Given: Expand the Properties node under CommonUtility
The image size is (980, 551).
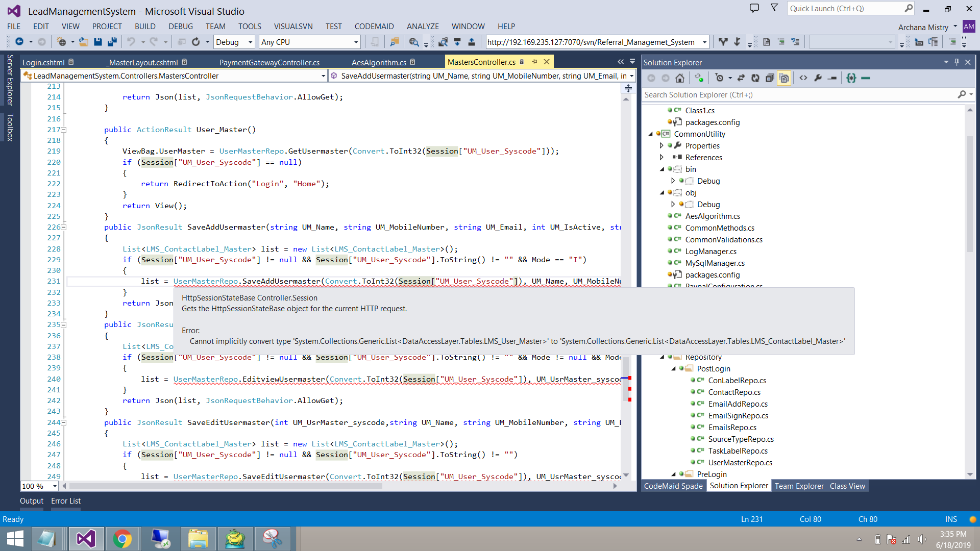Looking at the screenshot, I should point(662,146).
